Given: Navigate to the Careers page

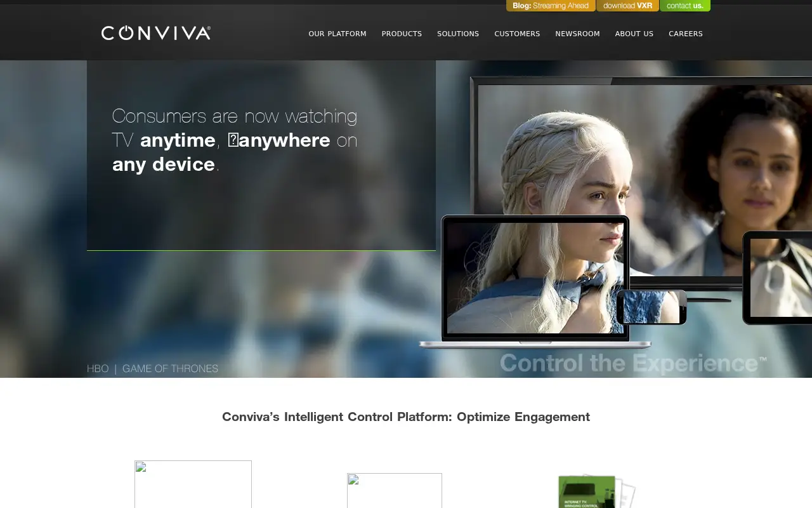Looking at the screenshot, I should click(686, 34).
